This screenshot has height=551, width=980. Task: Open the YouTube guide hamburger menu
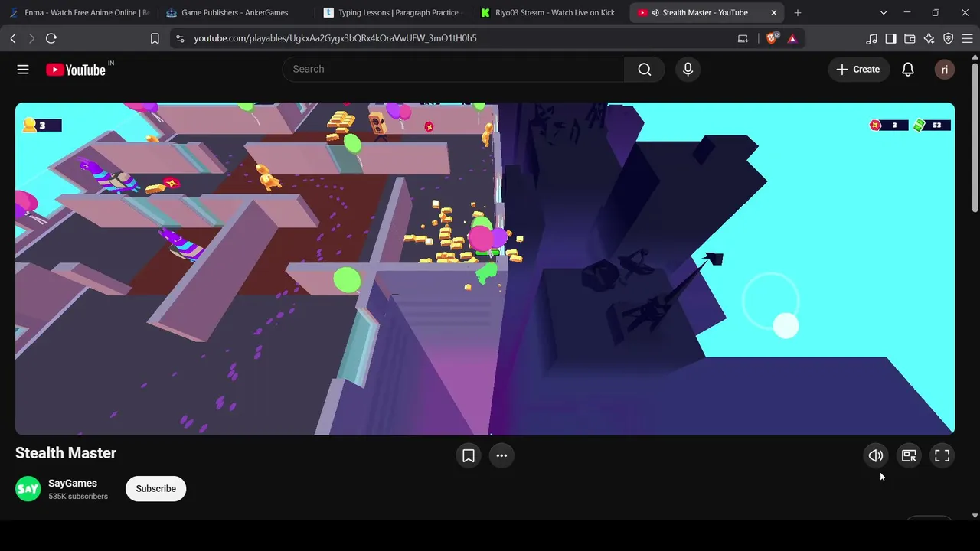point(23,70)
